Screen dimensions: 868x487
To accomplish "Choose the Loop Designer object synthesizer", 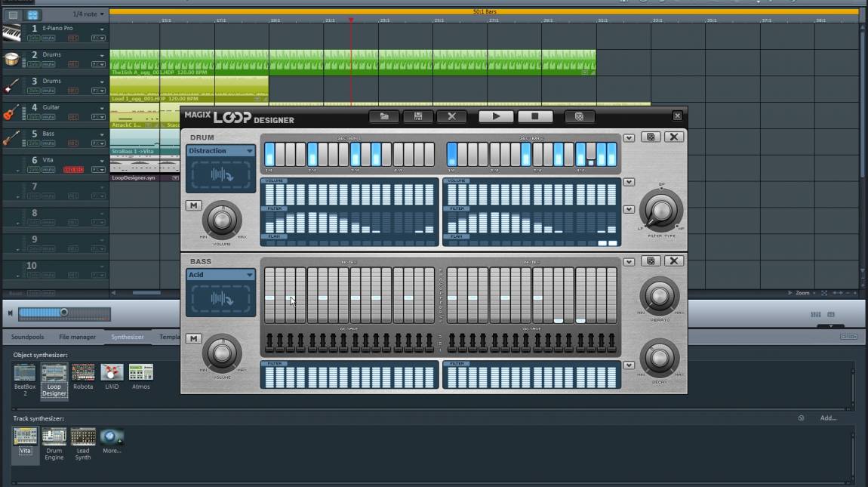I will (54, 380).
